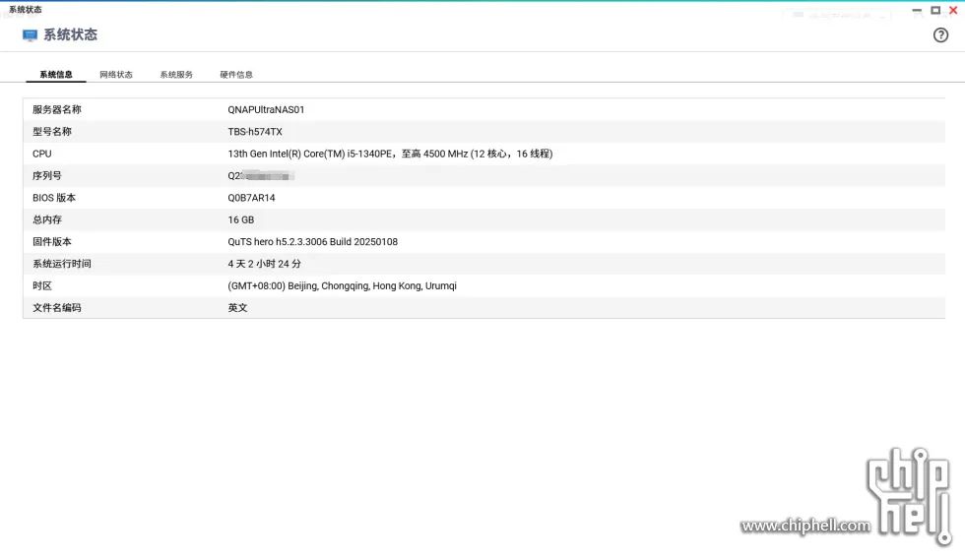Maximize the 系统状态 window

pos(935,10)
